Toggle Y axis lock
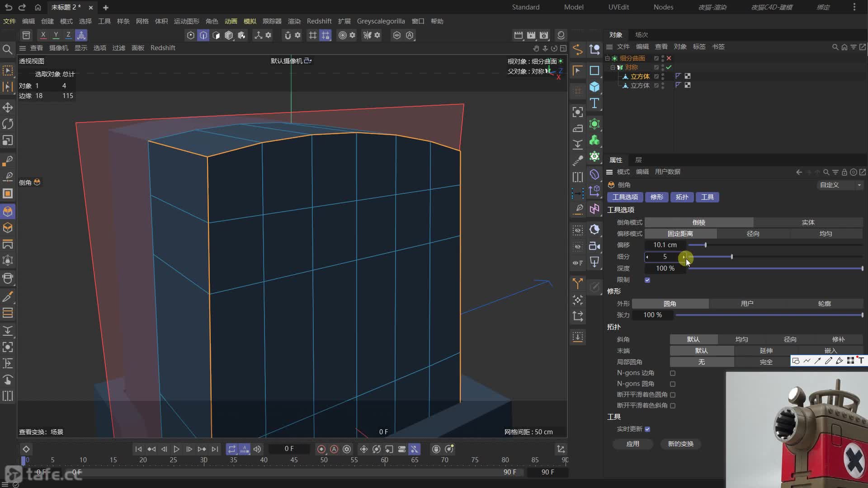 [x=56, y=35]
